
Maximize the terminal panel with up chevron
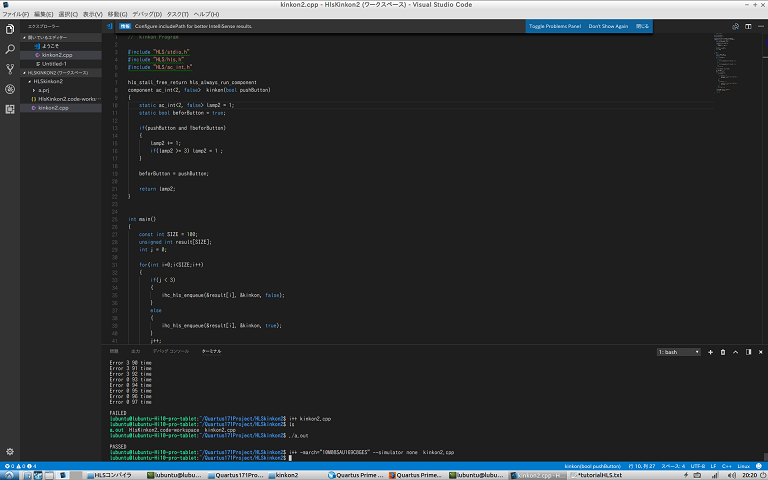click(736, 352)
